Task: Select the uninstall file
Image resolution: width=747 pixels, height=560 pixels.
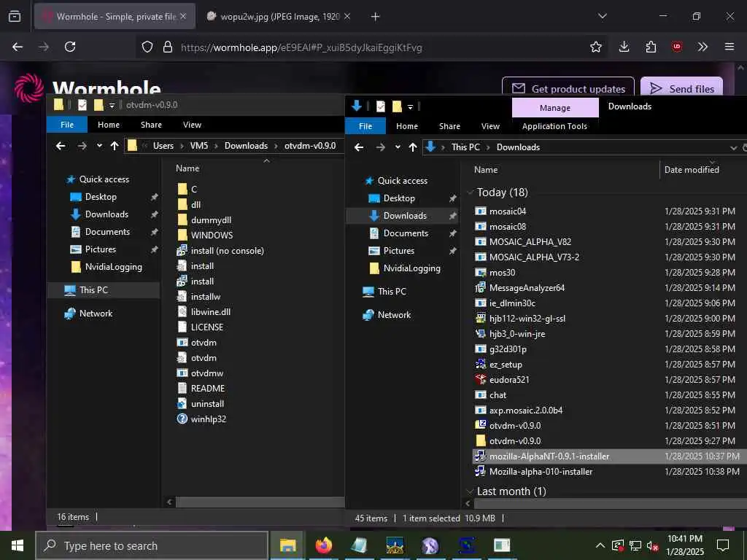Action: (207, 404)
